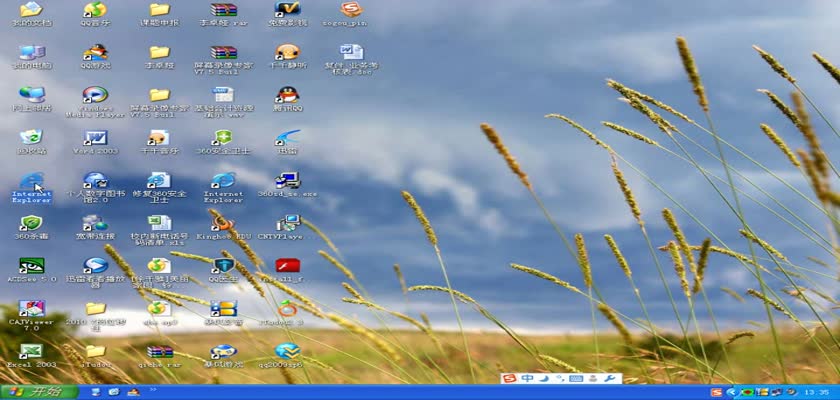Select the QQ医生 shortcut
Screen dimensions: 840x400
click(x=223, y=271)
